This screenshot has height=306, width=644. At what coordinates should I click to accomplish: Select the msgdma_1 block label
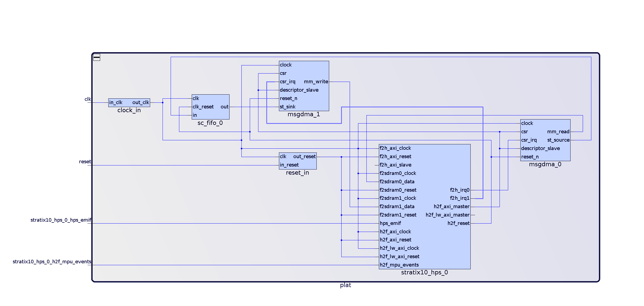[x=304, y=114]
